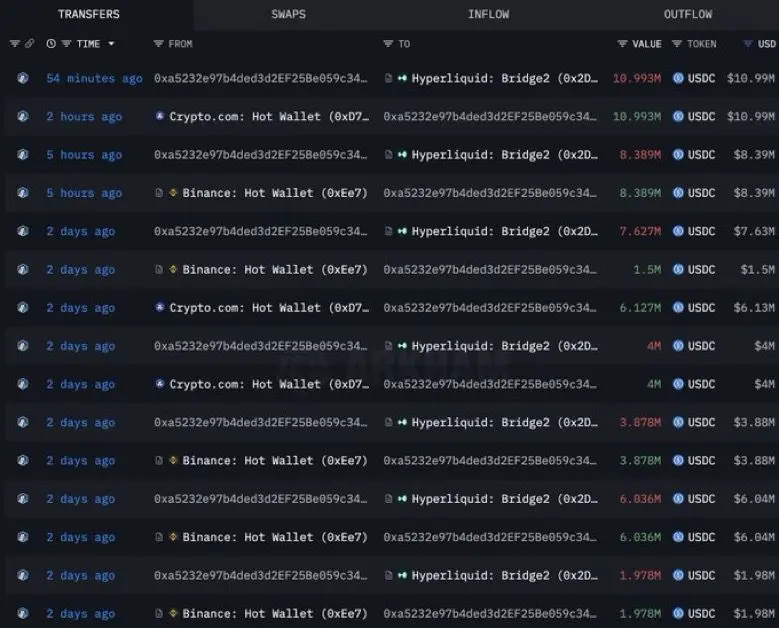The height and width of the screenshot is (628, 779).
Task: Click the Binance logo in the 1.5M row
Action: click(x=173, y=269)
